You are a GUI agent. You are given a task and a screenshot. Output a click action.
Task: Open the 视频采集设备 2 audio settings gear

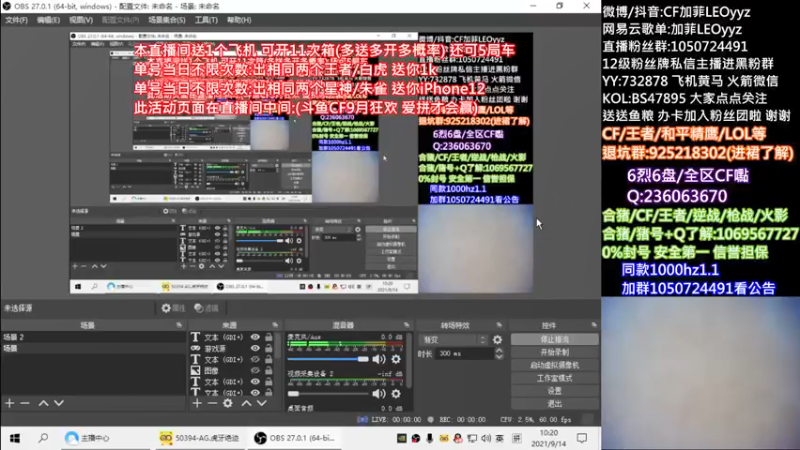click(x=396, y=393)
